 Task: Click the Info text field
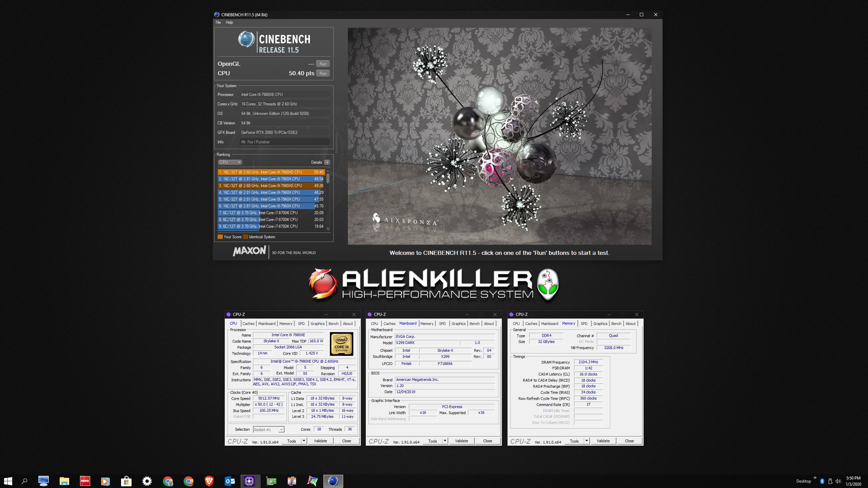pos(284,142)
